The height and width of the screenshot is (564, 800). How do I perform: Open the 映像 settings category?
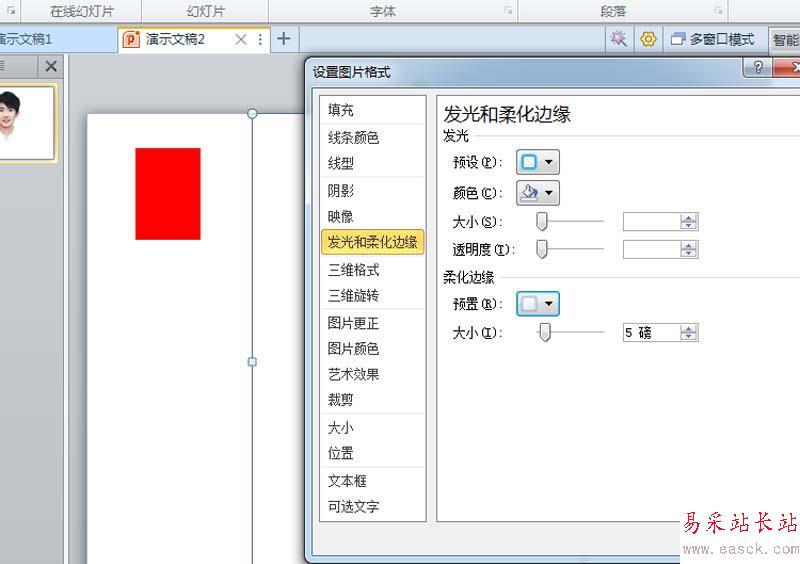click(372, 216)
